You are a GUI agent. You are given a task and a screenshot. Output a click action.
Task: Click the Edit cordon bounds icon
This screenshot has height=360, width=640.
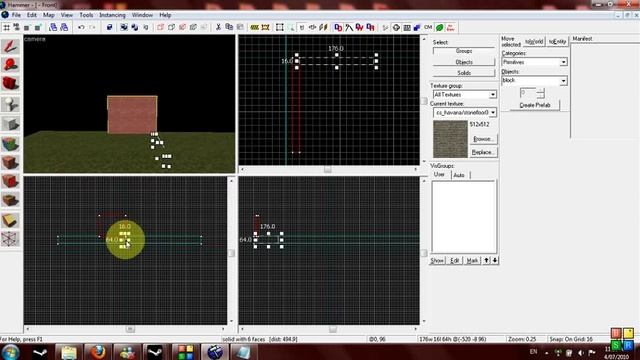point(265,27)
